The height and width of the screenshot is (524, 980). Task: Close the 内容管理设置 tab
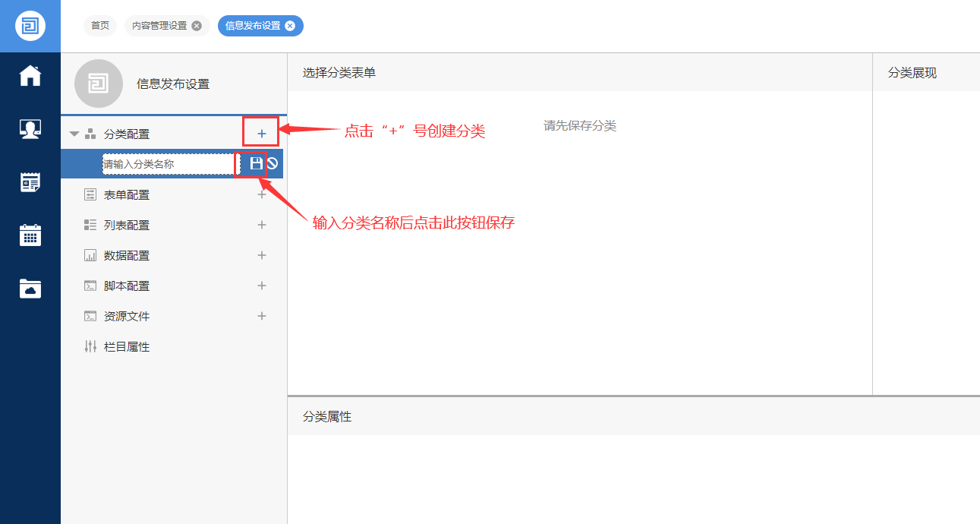point(195,25)
